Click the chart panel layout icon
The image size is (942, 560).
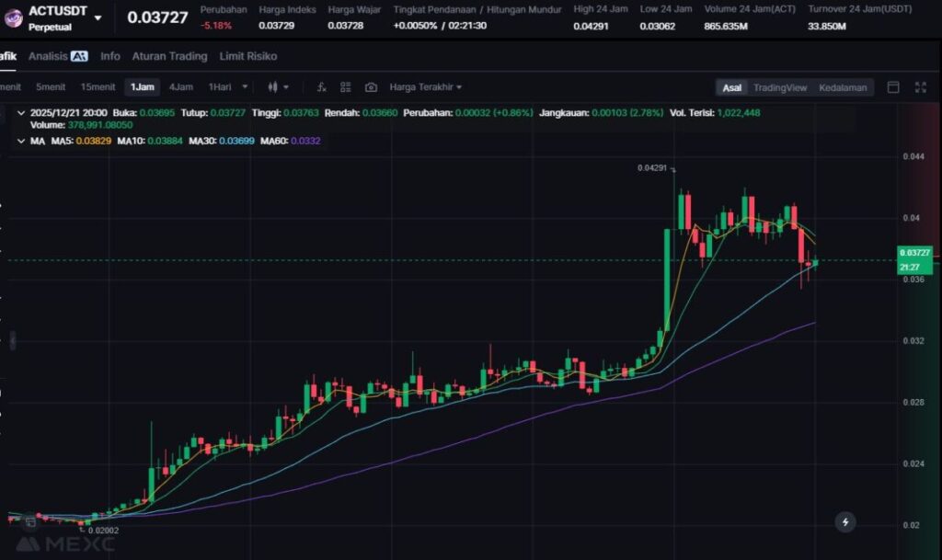click(892, 87)
